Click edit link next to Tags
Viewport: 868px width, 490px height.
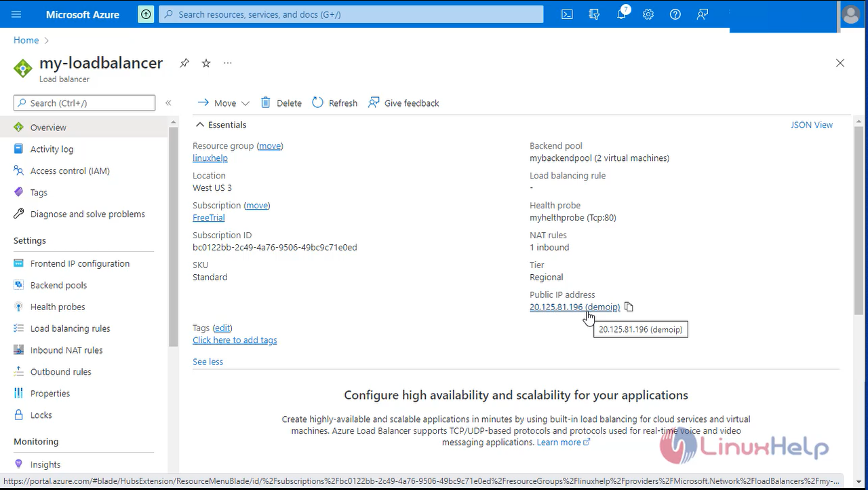(x=222, y=328)
